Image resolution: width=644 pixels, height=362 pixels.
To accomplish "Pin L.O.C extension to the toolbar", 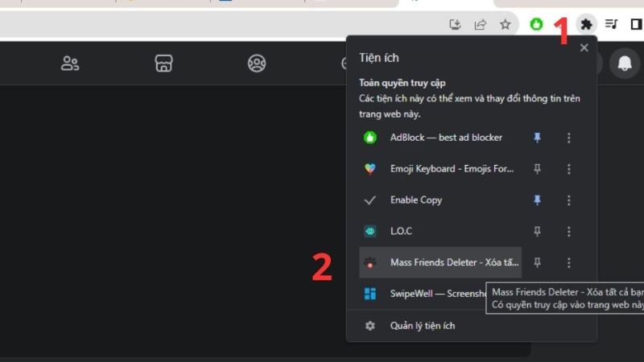I will (x=537, y=231).
